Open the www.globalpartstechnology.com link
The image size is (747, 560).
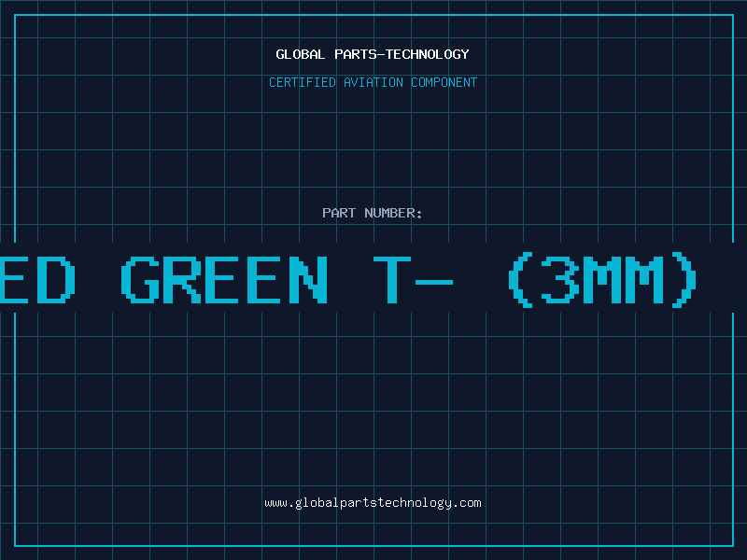click(x=373, y=503)
